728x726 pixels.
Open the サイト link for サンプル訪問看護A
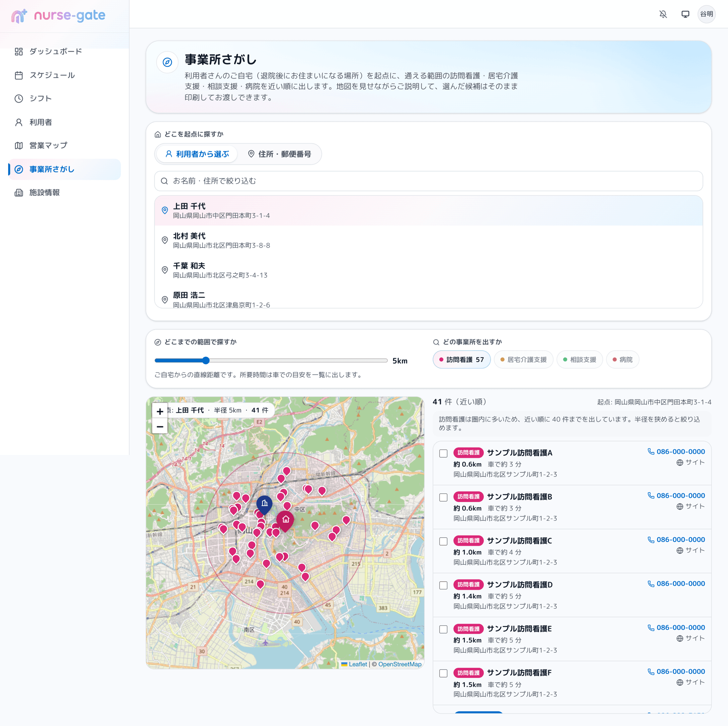(x=690, y=463)
